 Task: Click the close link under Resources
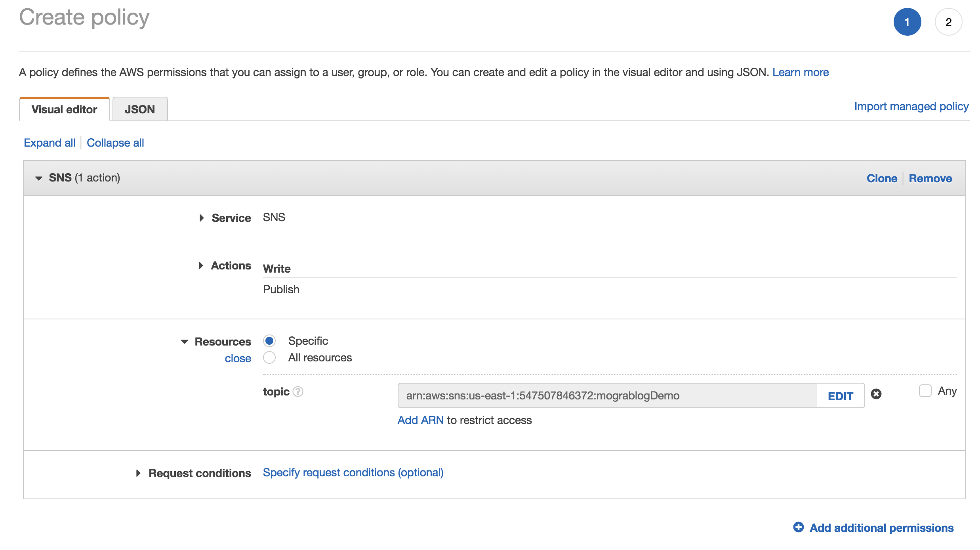238,358
